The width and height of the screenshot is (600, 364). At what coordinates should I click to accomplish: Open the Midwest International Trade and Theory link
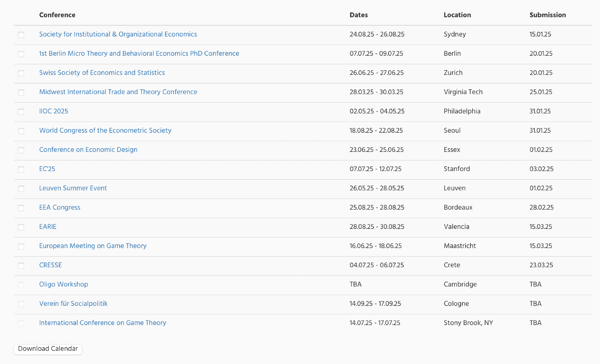click(118, 92)
